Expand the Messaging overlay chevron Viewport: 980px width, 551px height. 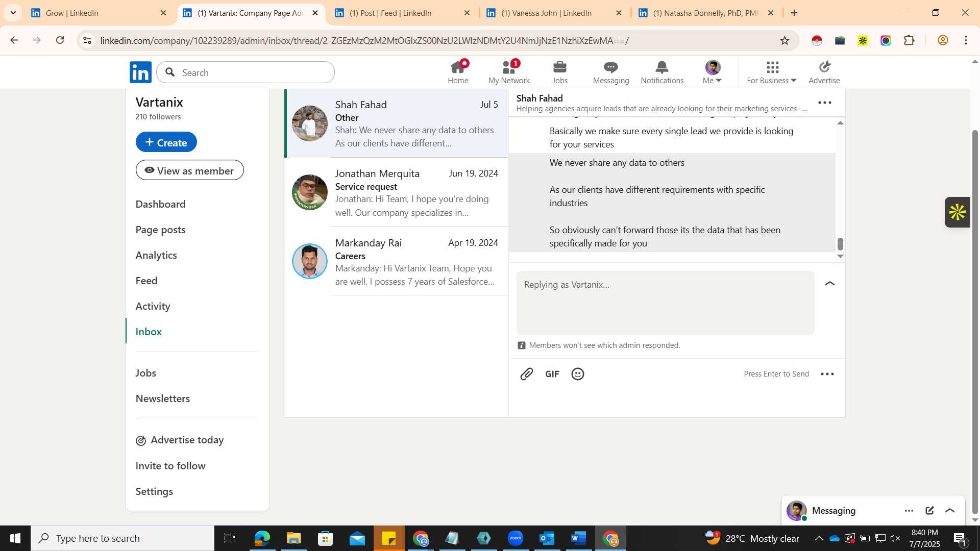tap(950, 511)
